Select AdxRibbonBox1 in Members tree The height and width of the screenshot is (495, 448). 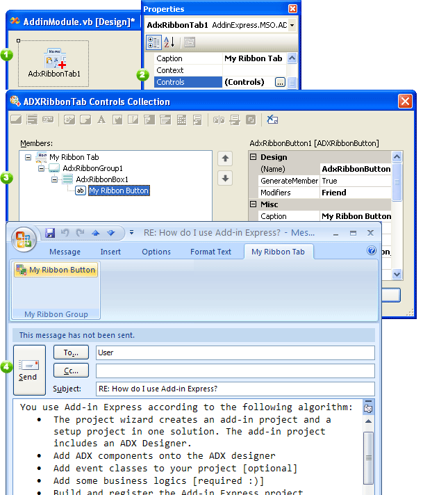(102, 179)
